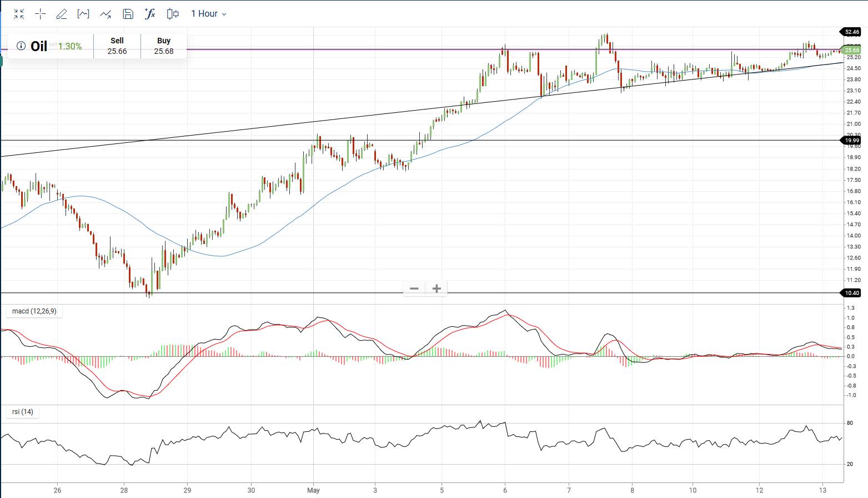This screenshot has width=868, height=498.
Task: Click the Sell 25.66 button
Action: click(117, 46)
